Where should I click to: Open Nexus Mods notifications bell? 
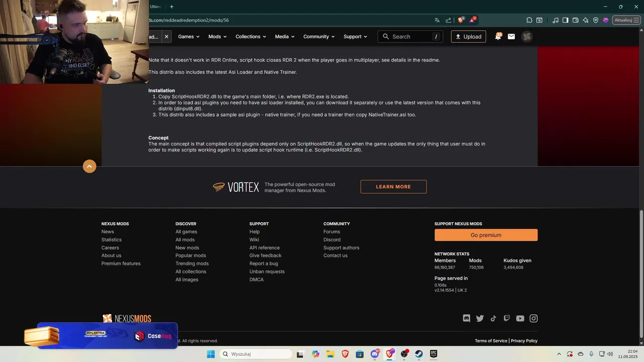[x=498, y=36]
